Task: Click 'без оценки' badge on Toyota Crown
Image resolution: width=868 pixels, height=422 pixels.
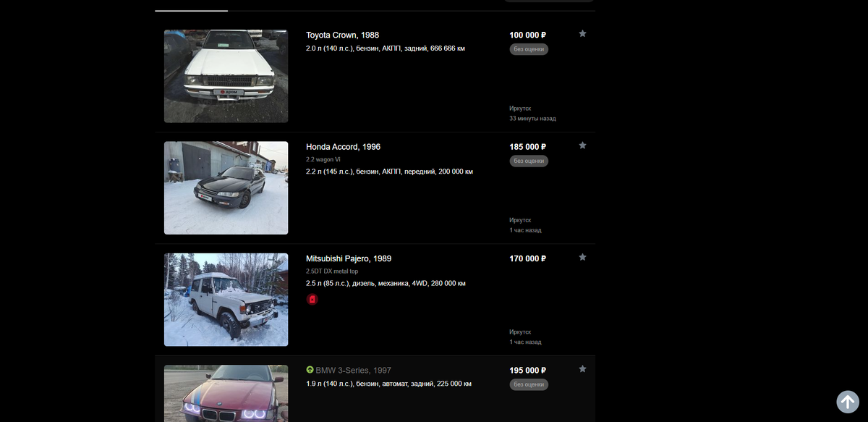Action: coord(529,49)
